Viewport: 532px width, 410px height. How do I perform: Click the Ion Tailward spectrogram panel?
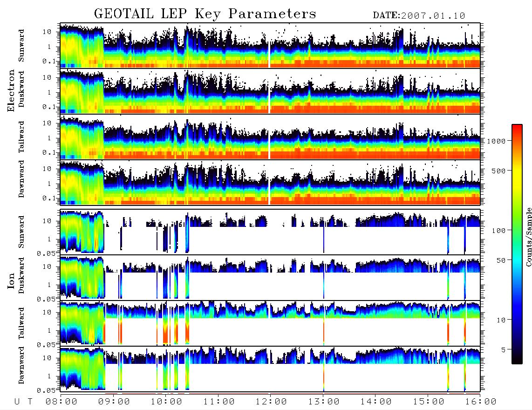[270, 323]
